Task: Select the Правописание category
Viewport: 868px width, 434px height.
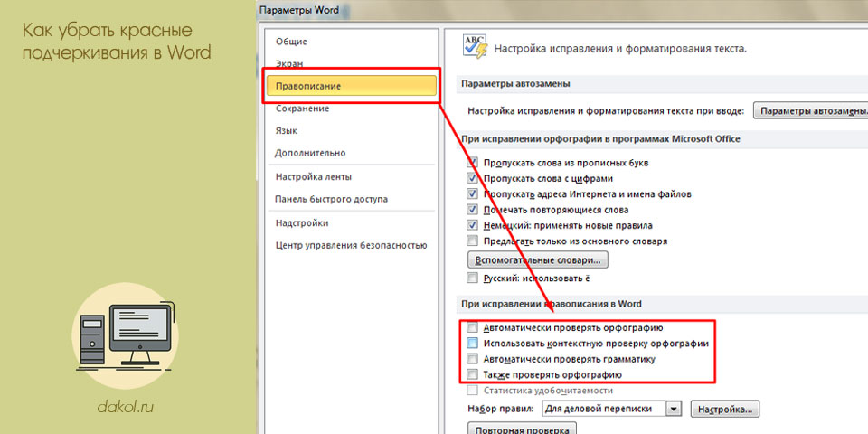Action: (351, 86)
